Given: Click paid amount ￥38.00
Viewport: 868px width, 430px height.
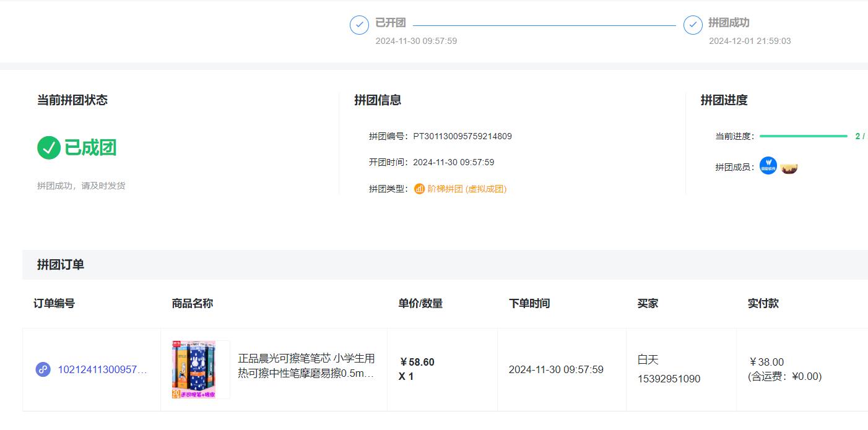Looking at the screenshot, I should coord(766,362).
